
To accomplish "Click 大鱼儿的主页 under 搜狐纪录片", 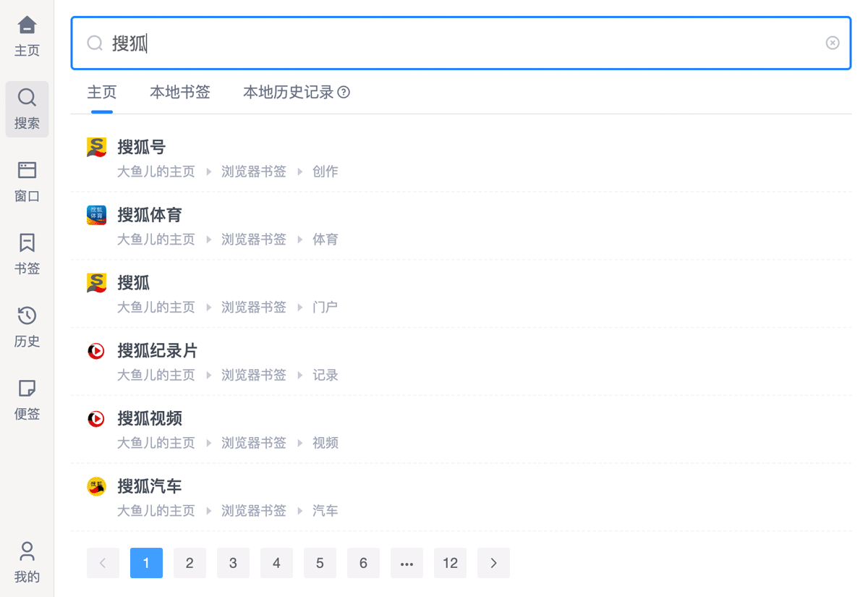I will tap(156, 376).
